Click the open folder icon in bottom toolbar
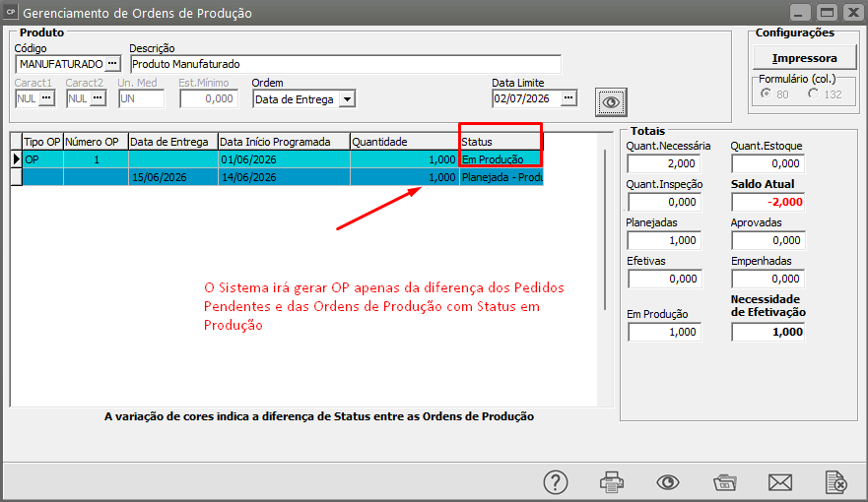This screenshot has height=502, width=868. point(724,482)
